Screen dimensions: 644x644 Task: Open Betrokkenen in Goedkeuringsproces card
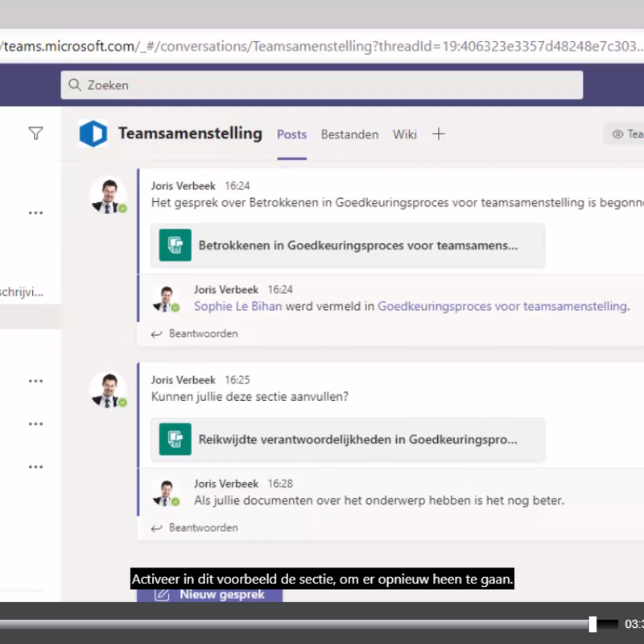coord(348,246)
